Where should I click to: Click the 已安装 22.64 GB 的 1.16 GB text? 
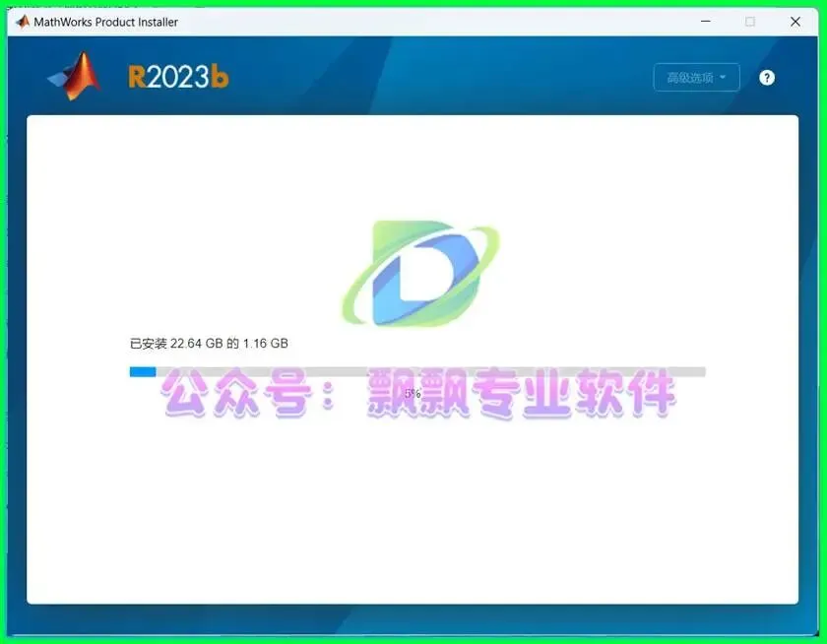209,344
